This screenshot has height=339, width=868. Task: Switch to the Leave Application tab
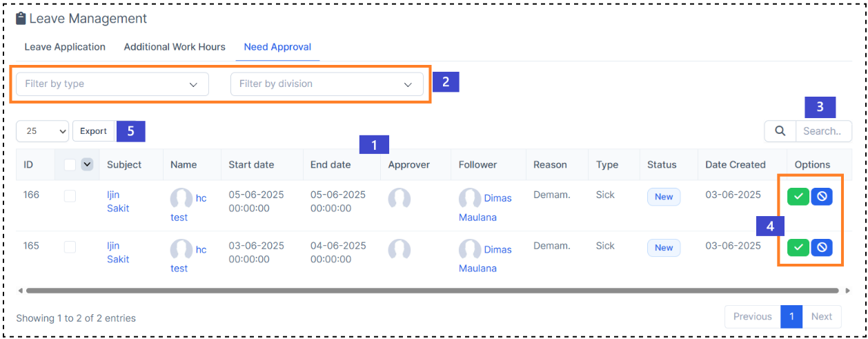[65, 47]
